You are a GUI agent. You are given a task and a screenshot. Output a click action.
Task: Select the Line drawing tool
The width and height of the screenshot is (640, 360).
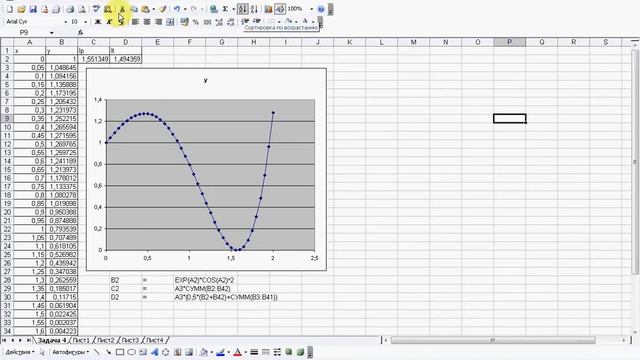click(x=97, y=352)
